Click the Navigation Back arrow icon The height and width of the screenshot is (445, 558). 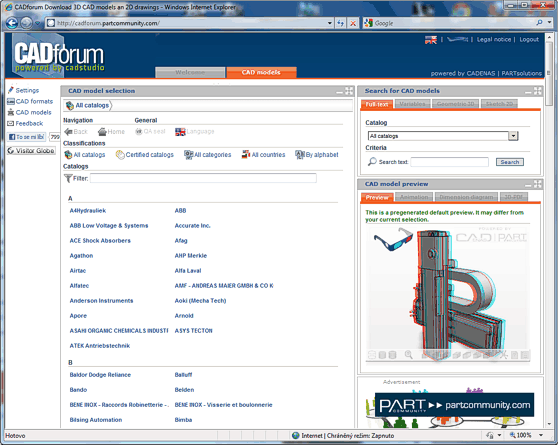coord(68,132)
